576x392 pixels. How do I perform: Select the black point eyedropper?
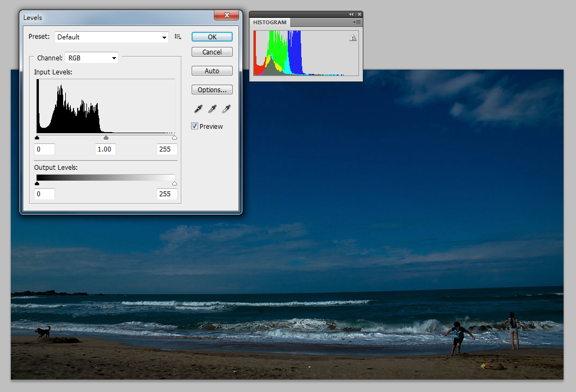point(199,109)
